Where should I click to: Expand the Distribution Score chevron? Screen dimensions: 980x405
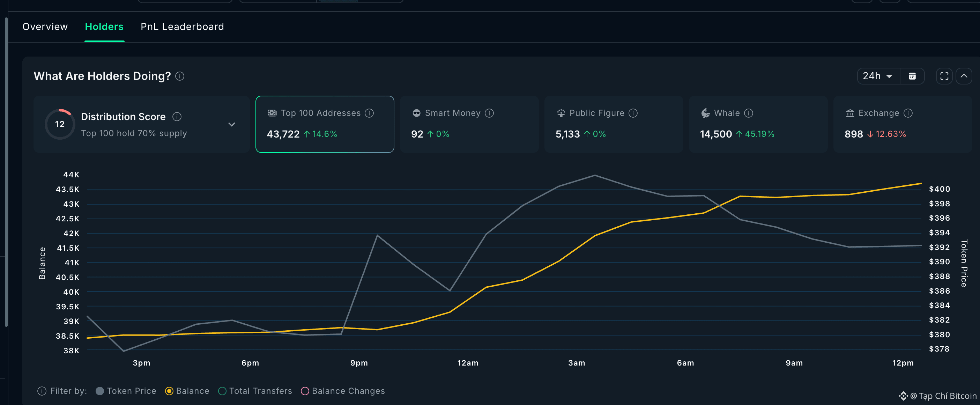click(x=231, y=125)
